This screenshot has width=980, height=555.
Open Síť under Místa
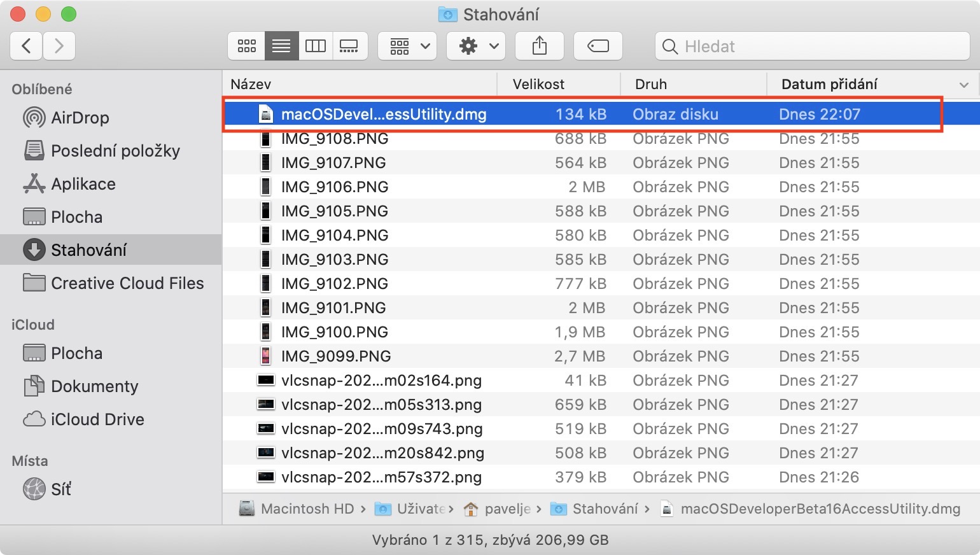point(111,489)
